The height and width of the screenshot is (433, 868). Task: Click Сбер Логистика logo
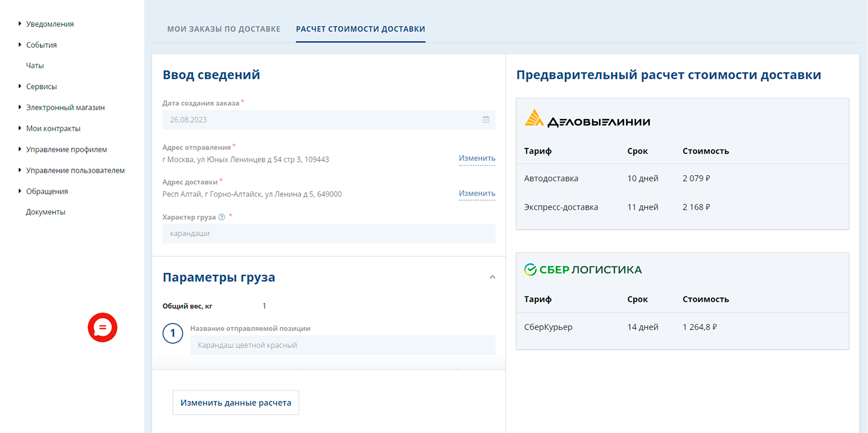pyautogui.click(x=583, y=270)
